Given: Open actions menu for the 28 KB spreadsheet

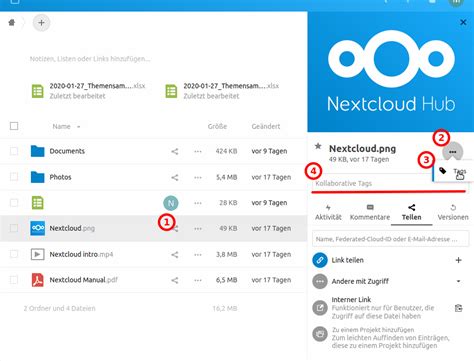Looking at the screenshot, I should point(198,203).
